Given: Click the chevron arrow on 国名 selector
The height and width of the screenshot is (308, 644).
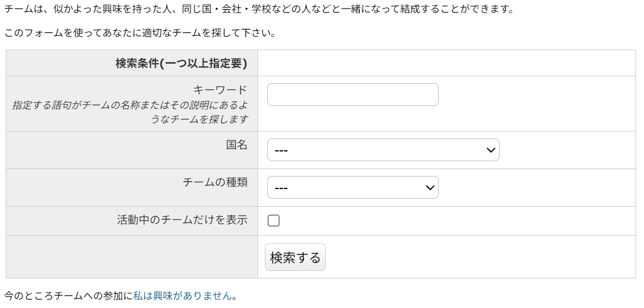Looking at the screenshot, I should coord(491,150).
